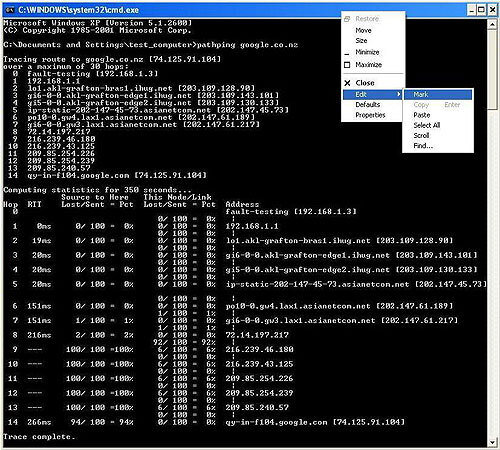This screenshot has width=500, height=450.
Task: Click the Restore icon in system menu
Action: click(x=347, y=19)
